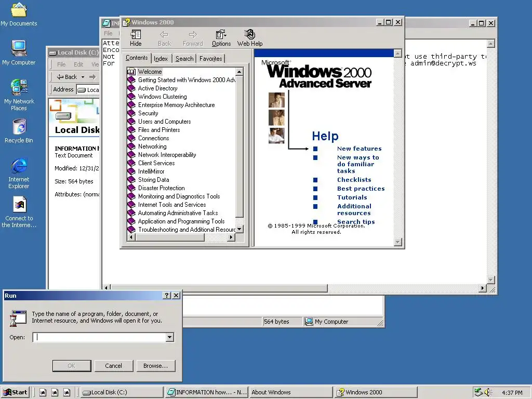This screenshot has height=399, width=532.
Task: Select Network Interoperability topic
Action: [x=167, y=155]
